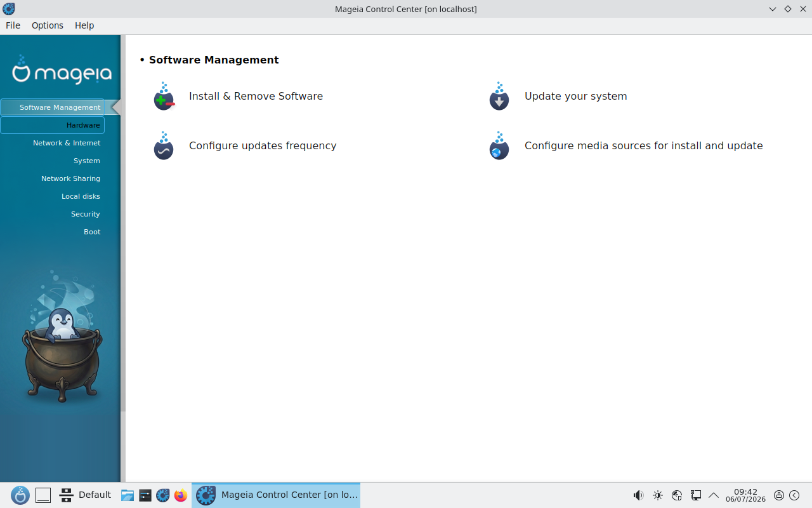This screenshot has height=508, width=812.
Task: Go to the Security section
Action: click(86, 214)
